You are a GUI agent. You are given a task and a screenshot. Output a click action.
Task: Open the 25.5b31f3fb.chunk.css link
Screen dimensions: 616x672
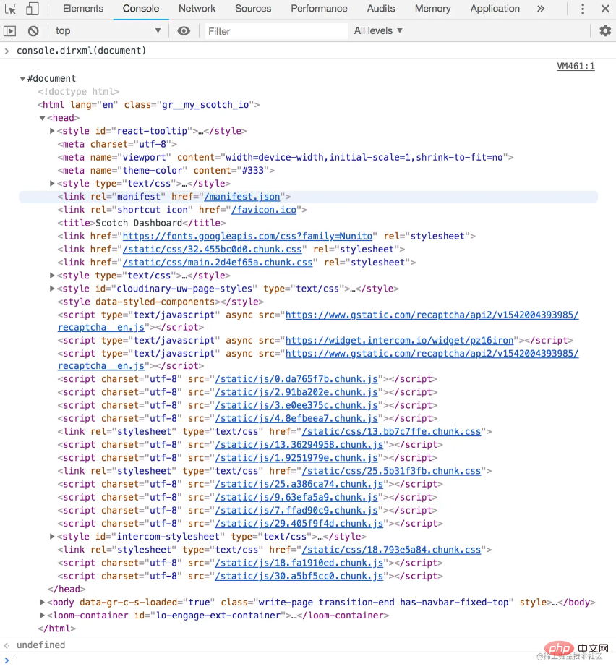tap(391, 472)
